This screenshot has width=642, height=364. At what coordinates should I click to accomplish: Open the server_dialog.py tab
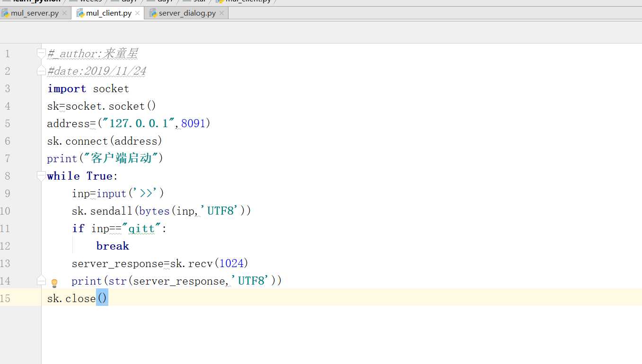point(187,13)
